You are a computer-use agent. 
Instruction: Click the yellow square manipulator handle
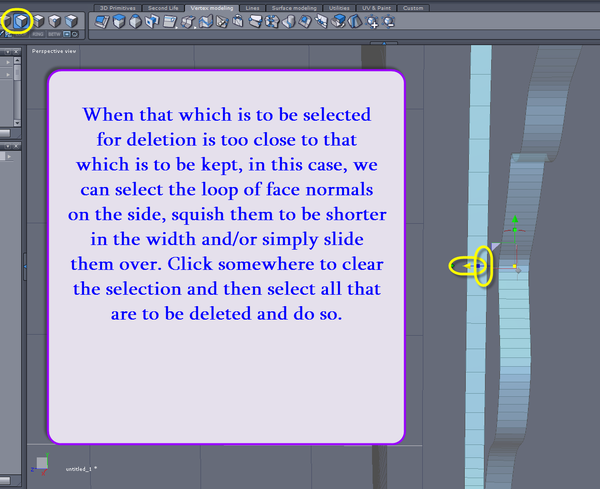tap(514, 266)
